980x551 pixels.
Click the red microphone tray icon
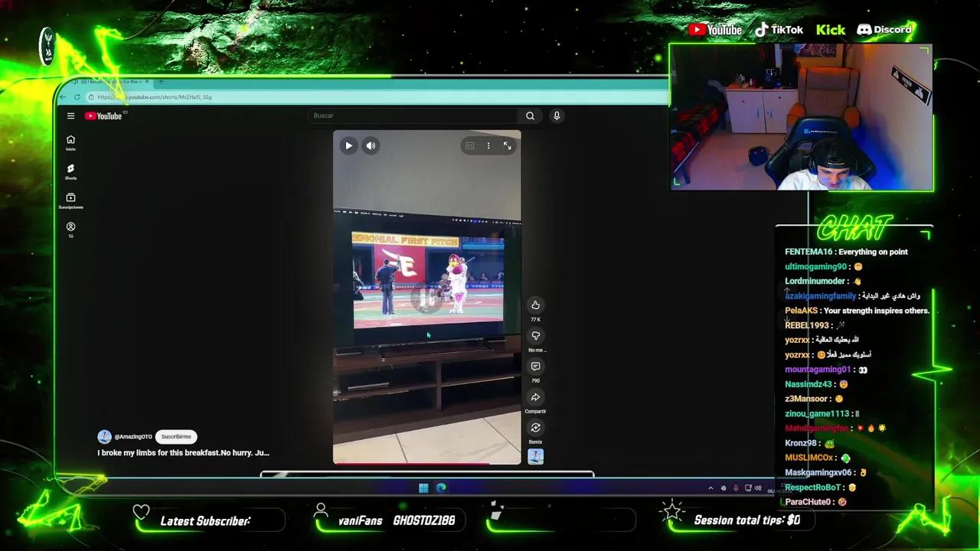click(736, 488)
